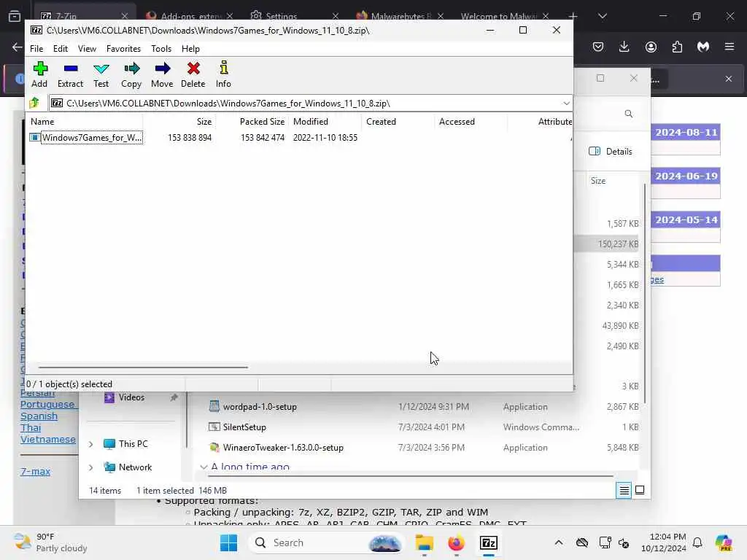This screenshot has height=560, width=747.
Task: Open the Favorites menu
Action: tap(123, 49)
